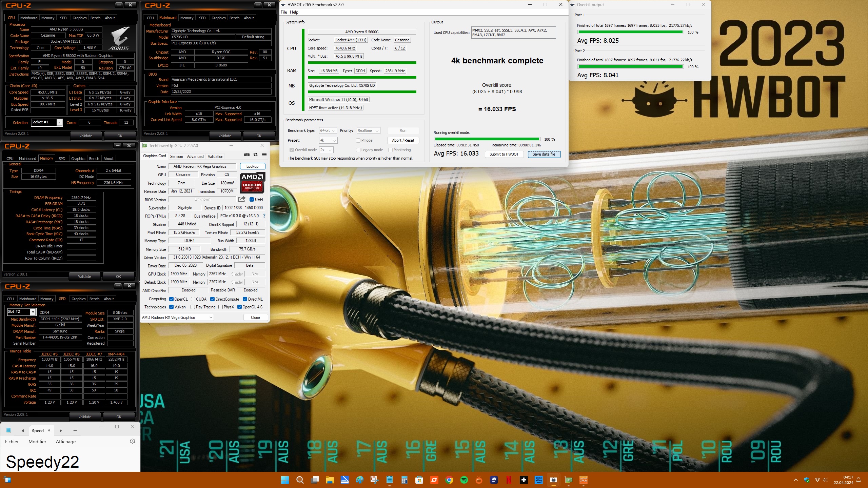Open taskbar Search magnifier icon
Image resolution: width=868 pixels, height=488 pixels.
(300, 480)
